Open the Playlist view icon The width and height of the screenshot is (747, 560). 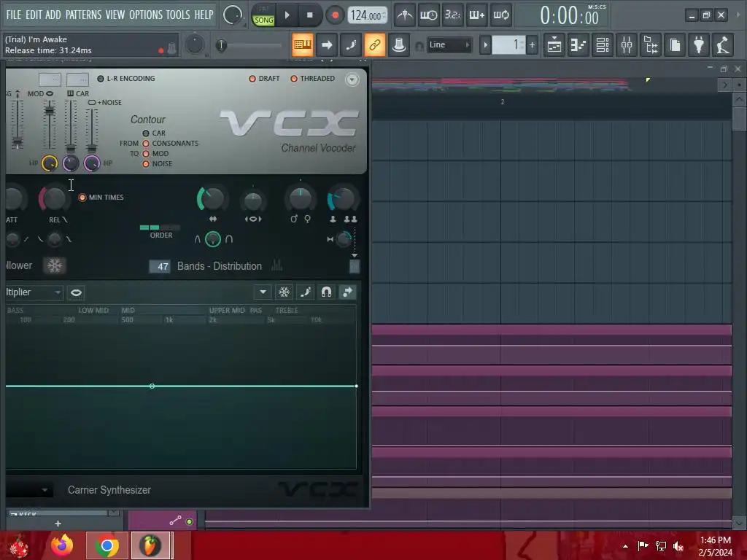[554, 45]
